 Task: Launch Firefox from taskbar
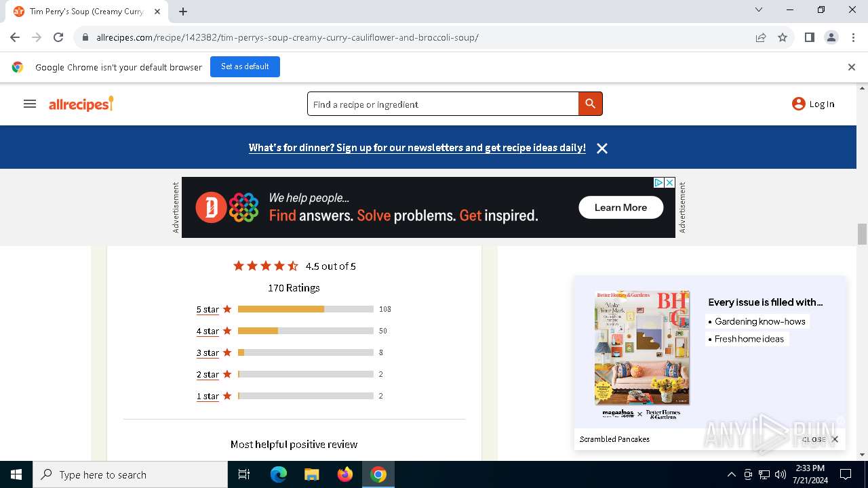(x=344, y=474)
